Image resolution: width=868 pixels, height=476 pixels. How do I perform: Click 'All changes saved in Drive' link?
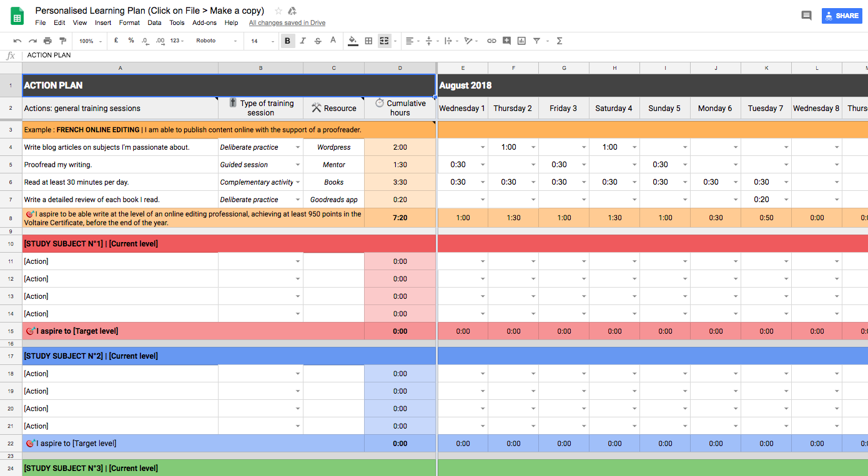point(287,22)
